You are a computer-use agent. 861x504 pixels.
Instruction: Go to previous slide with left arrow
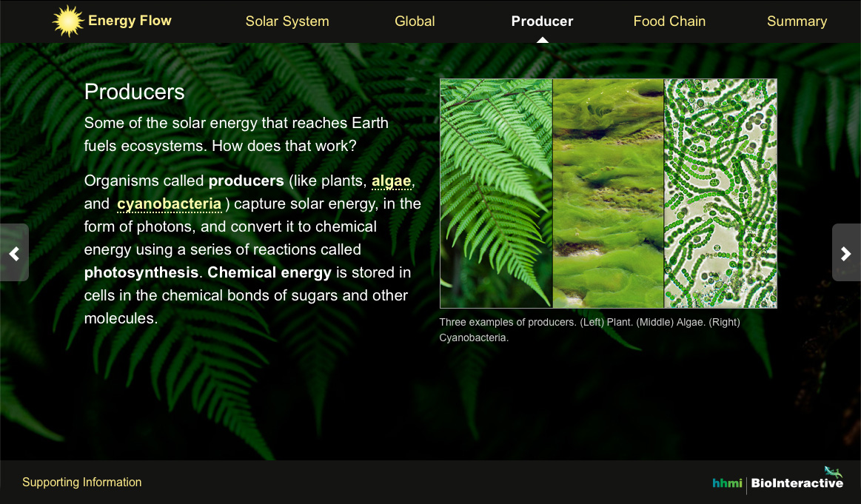13,252
